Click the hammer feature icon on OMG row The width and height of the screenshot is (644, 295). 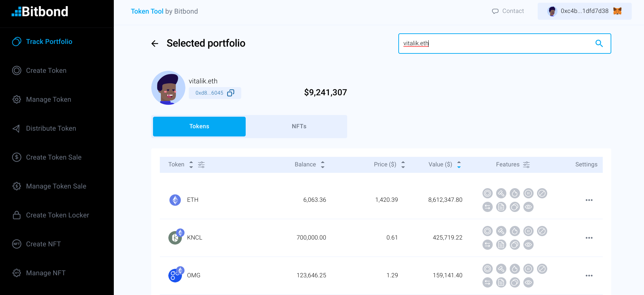[x=501, y=268]
